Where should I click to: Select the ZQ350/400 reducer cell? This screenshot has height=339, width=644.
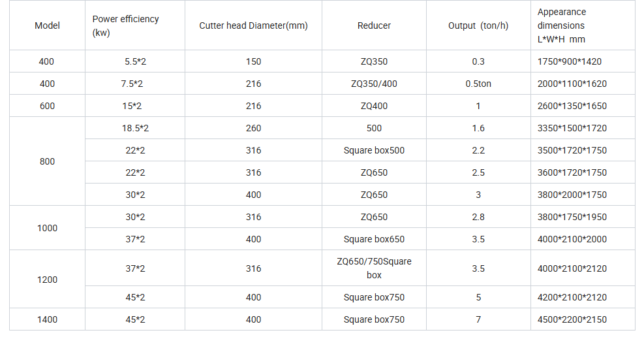(374, 84)
